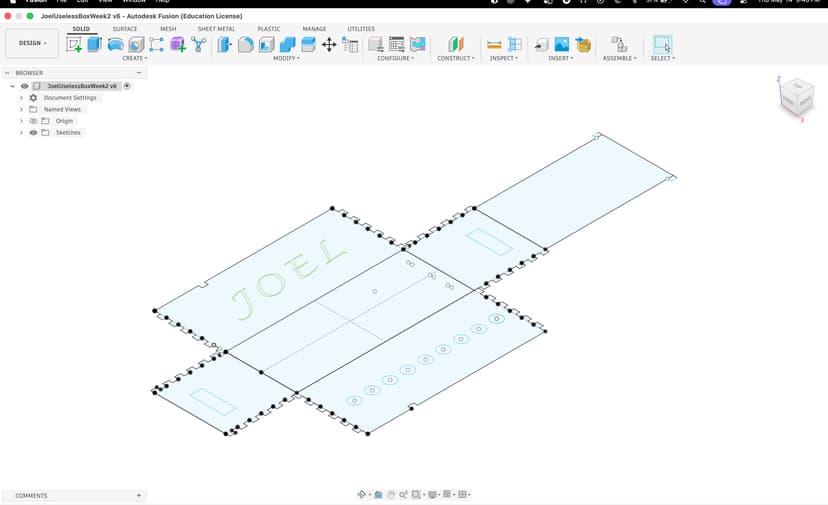Viewport: 828px width, 505px height.
Task: Expand the Named Views node
Action: [x=21, y=109]
